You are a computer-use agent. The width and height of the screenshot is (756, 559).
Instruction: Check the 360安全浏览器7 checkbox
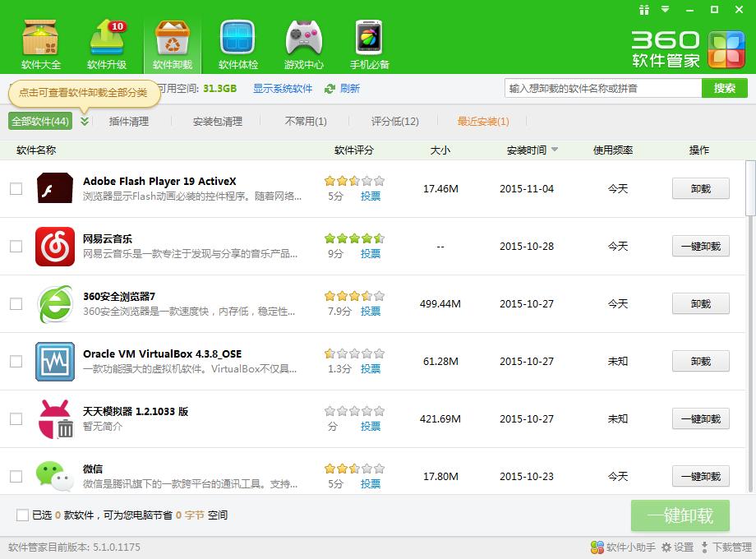pyautogui.click(x=16, y=303)
